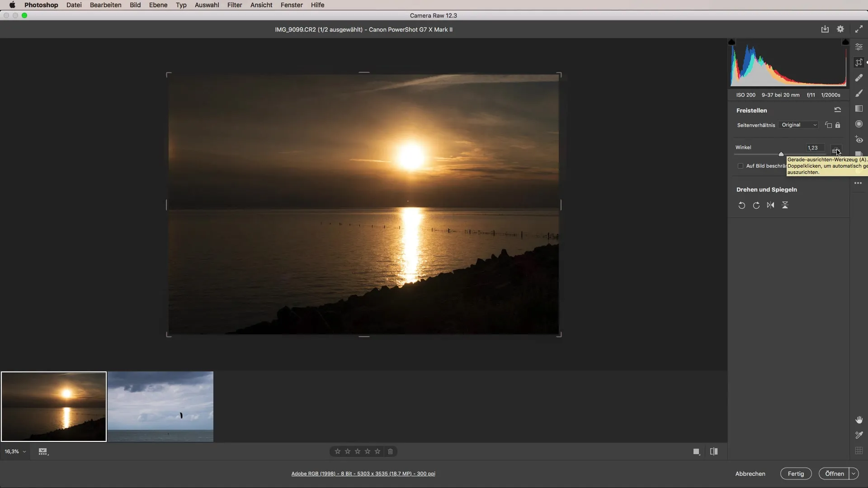Expand the Öffnen button arrow options
This screenshot has width=868, height=488.
coord(854,474)
